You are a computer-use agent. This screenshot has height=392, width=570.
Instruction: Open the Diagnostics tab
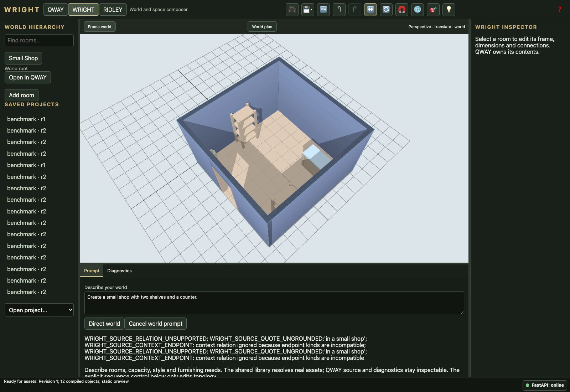click(119, 271)
